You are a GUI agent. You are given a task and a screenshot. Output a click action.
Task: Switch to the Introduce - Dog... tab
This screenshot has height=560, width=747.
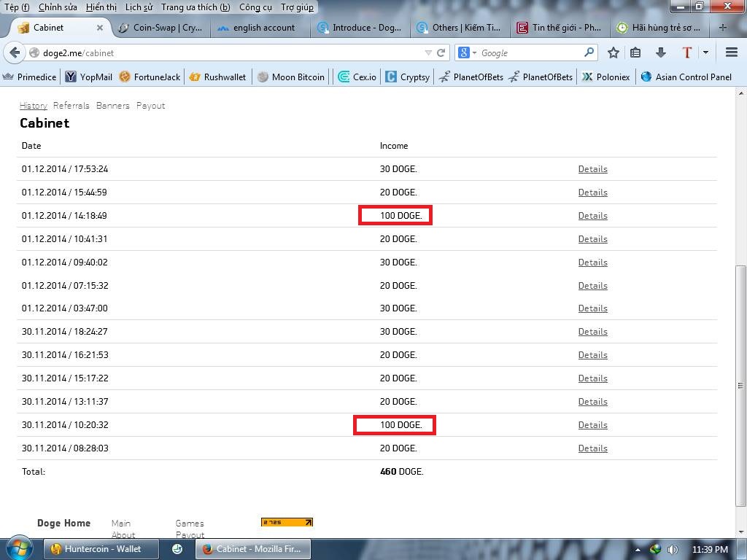360,28
